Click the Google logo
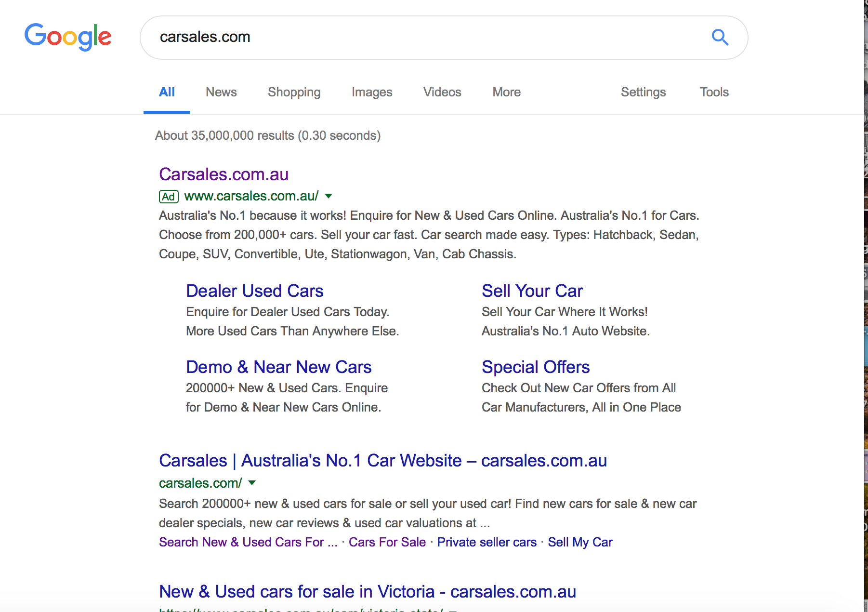 pyautogui.click(x=68, y=37)
